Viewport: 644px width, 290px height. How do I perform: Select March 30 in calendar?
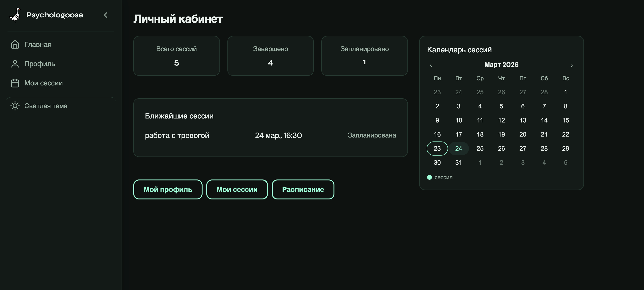pyautogui.click(x=437, y=163)
